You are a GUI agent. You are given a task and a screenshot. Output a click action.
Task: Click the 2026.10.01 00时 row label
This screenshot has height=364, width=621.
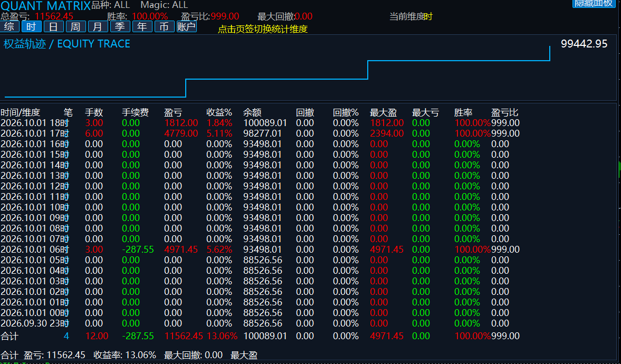35,313
